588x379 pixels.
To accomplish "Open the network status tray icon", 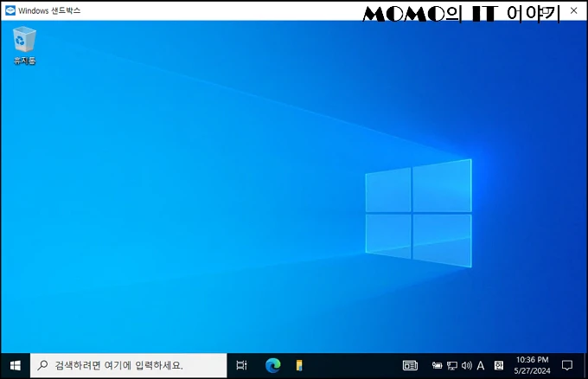I will tap(452, 365).
